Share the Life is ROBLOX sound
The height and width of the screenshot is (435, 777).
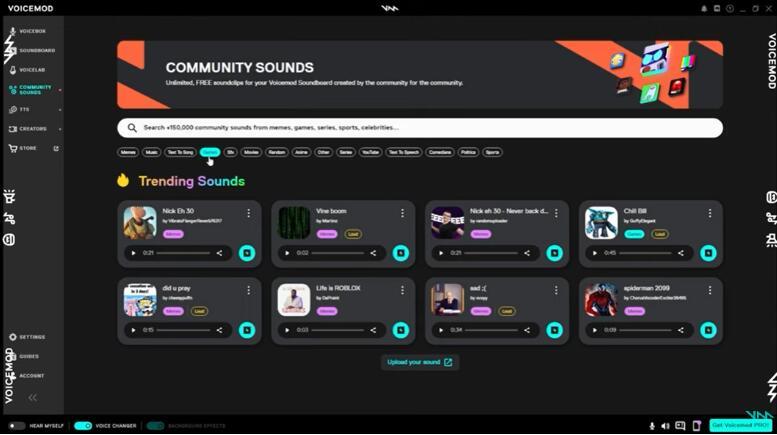373,330
